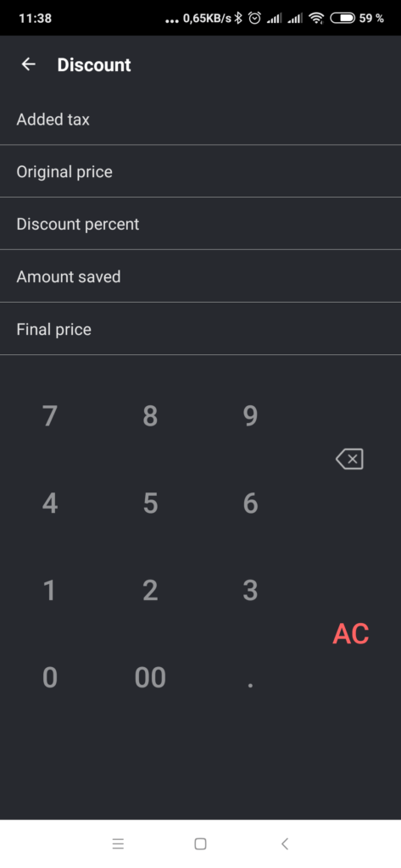The height and width of the screenshot is (868, 401).
Task: Tap digit 7 on the keypad
Action: [50, 416]
